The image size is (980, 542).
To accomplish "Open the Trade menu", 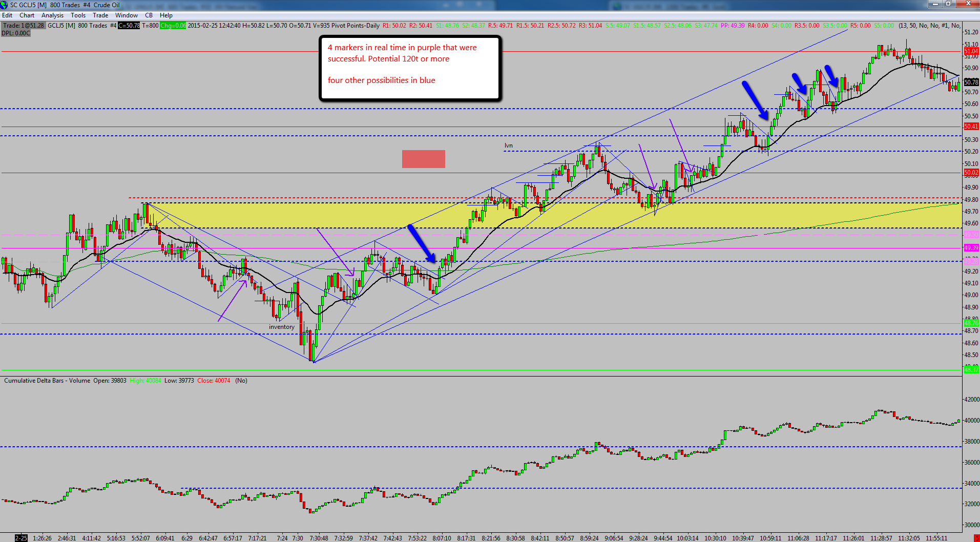I will coord(100,15).
